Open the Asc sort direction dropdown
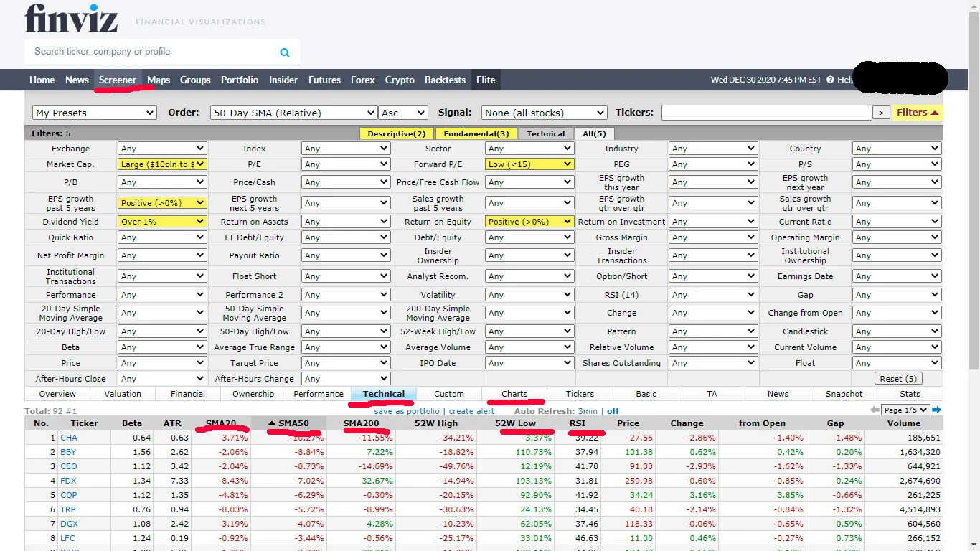 (x=402, y=113)
